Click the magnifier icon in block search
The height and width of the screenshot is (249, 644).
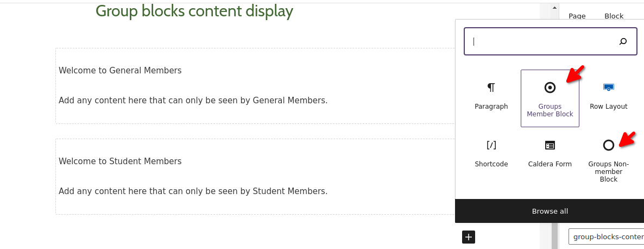coord(623,41)
